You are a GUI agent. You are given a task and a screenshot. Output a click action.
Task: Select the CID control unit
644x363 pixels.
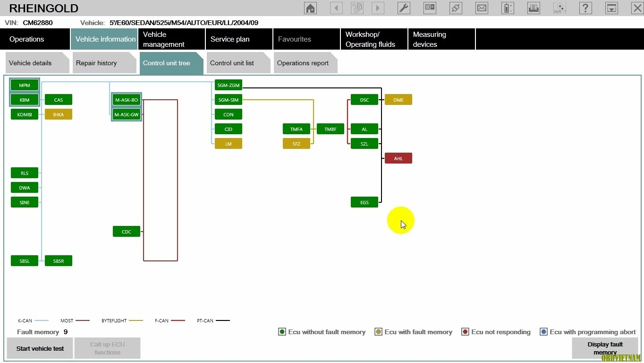click(229, 130)
